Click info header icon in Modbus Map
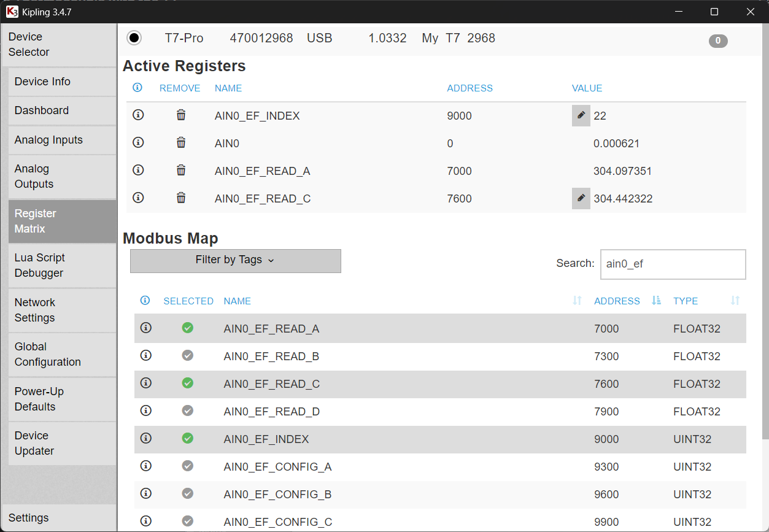 145,300
